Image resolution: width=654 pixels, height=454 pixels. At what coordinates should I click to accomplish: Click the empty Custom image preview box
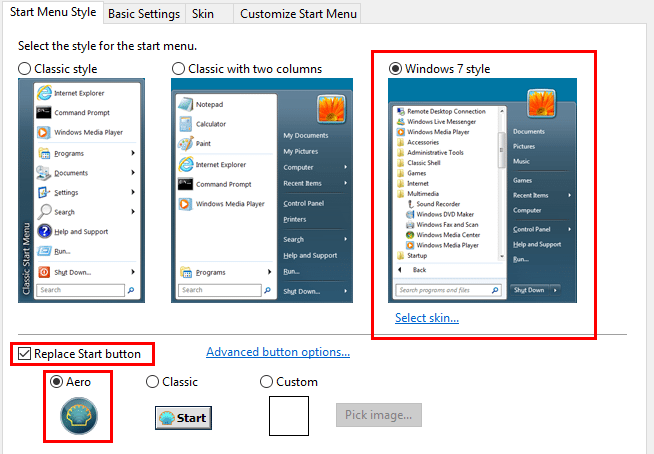tap(289, 416)
